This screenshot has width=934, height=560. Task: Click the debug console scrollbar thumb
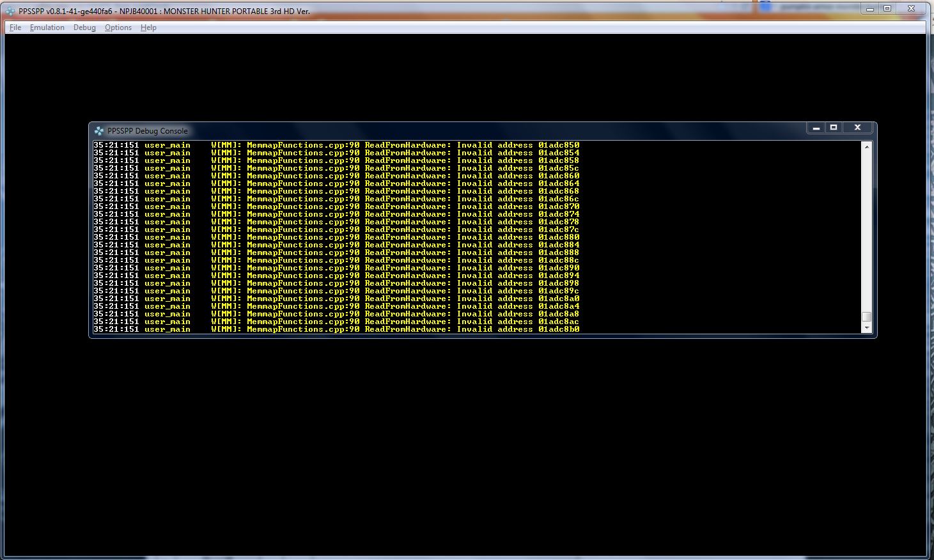(867, 316)
